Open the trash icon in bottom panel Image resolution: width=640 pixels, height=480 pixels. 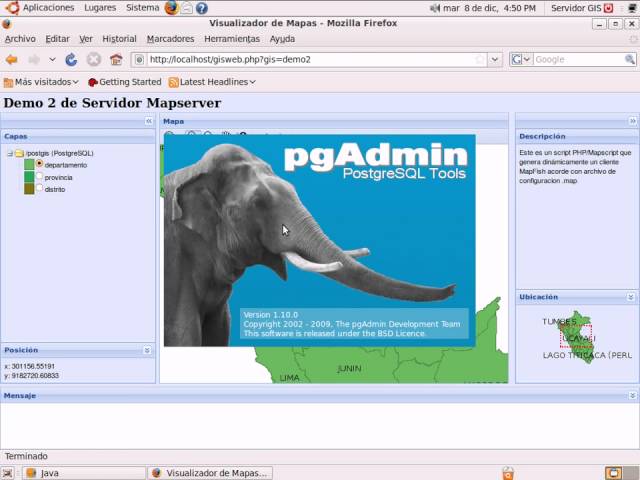pyautogui.click(x=508, y=473)
